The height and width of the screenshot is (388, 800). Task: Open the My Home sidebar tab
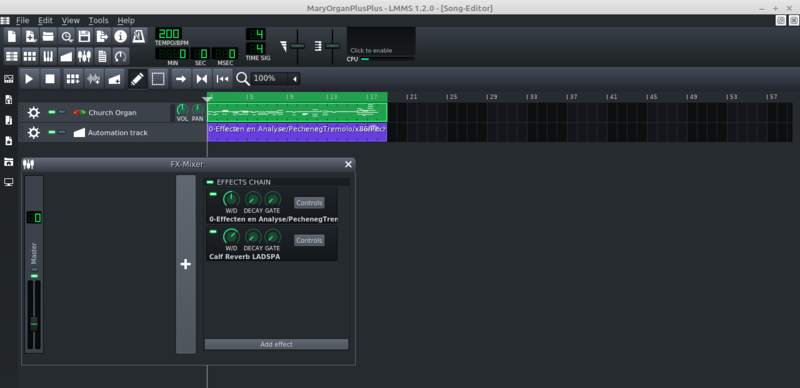coord(8,161)
